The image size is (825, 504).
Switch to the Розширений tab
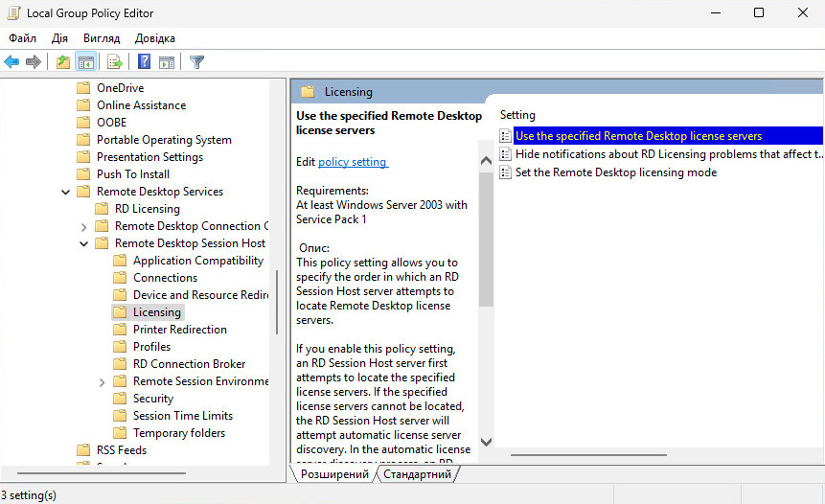pyautogui.click(x=334, y=474)
